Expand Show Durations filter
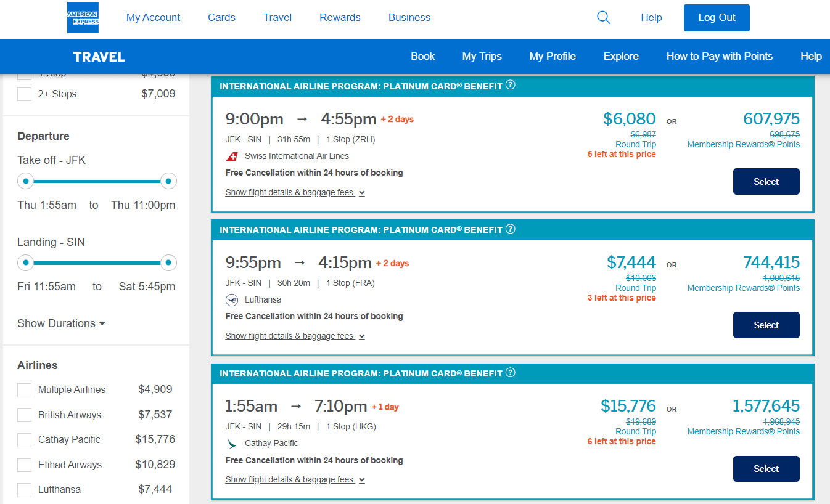The height and width of the screenshot is (504, 830). [61, 323]
